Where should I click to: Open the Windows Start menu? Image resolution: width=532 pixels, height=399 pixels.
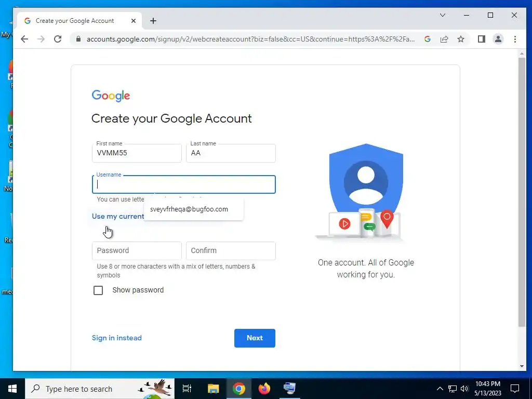click(12, 389)
